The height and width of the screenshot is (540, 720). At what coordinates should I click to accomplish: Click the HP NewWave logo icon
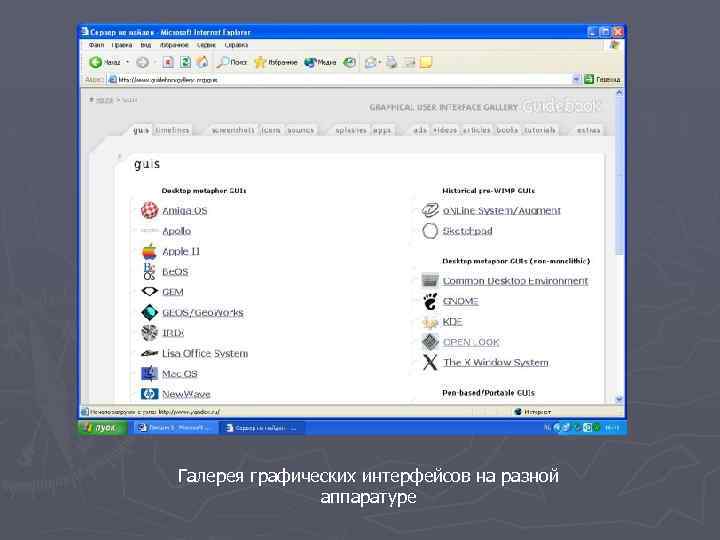(x=149, y=394)
